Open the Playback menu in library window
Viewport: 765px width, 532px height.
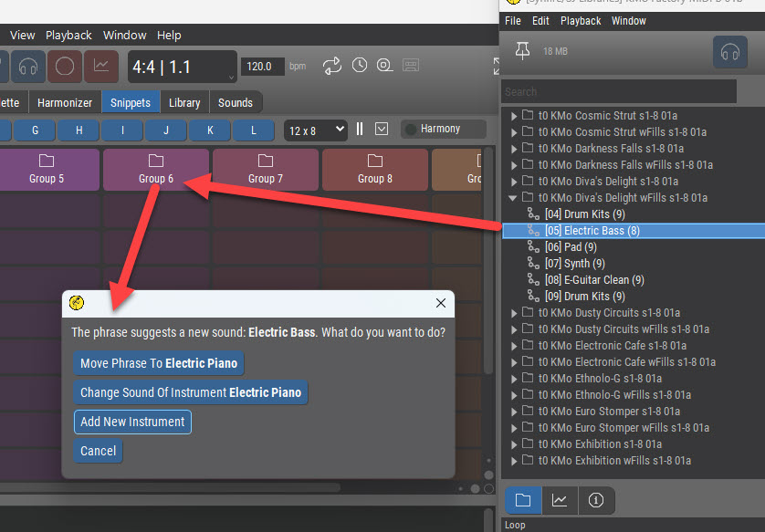tap(581, 21)
